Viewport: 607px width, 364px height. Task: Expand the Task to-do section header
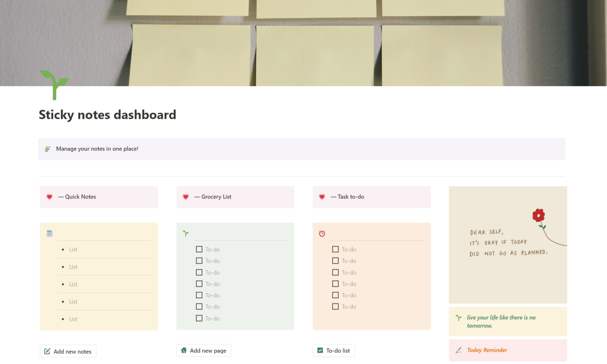click(x=371, y=197)
